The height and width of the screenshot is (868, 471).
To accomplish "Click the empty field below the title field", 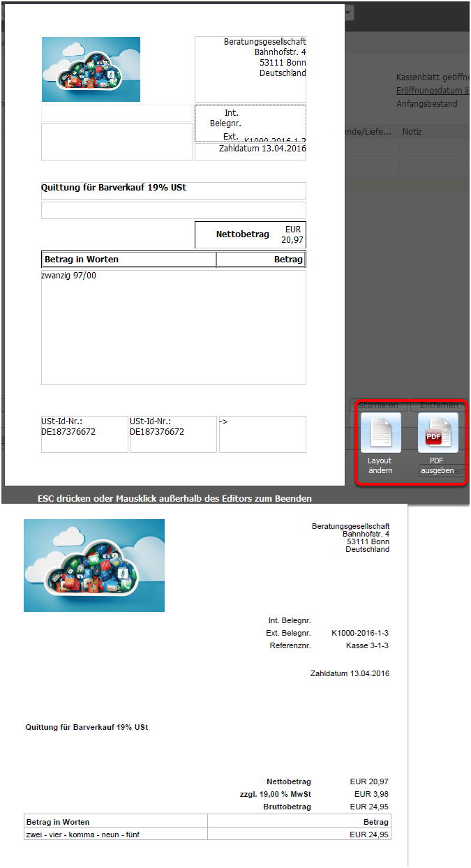I will click(x=174, y=210).
